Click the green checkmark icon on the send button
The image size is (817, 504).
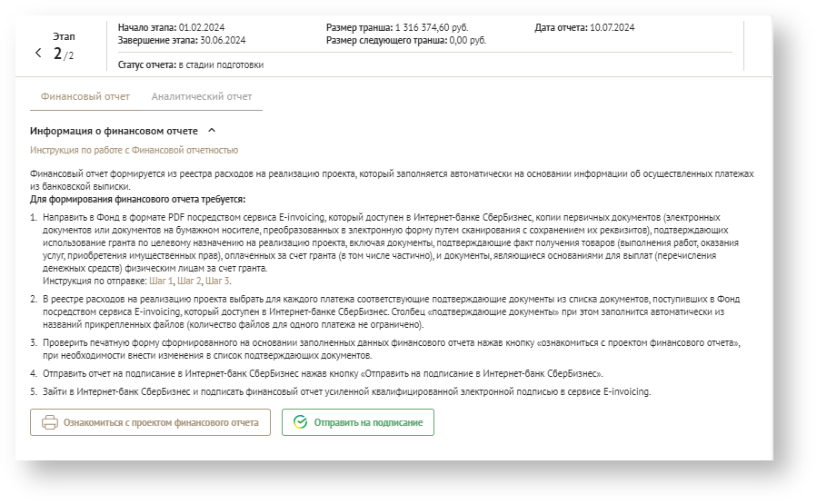(x=301, y=422)
